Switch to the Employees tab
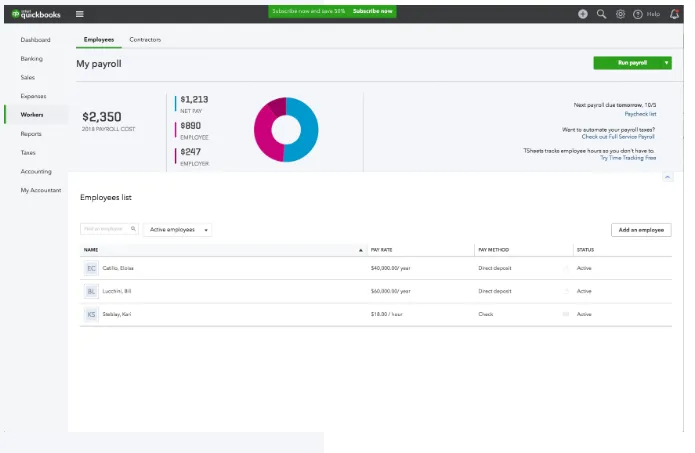This screenshot has height=453, width=695. tap(99, 39)
